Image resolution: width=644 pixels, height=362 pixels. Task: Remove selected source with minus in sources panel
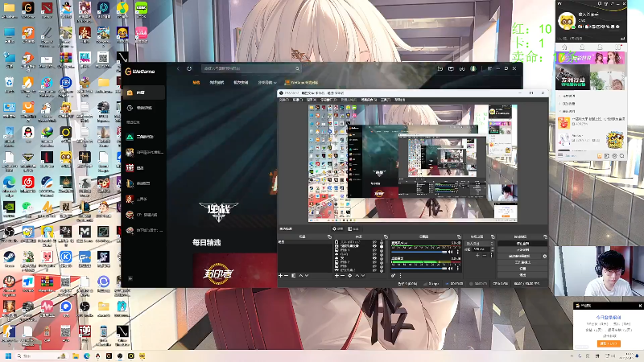(x=343, y=276)
